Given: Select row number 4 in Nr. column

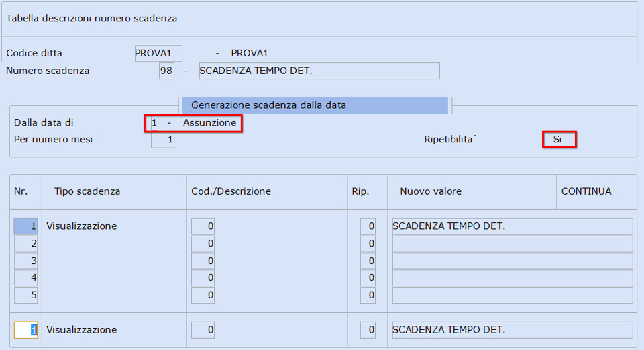Looking at the screenshot, I should pyautogui.click(x=26, y=277).
